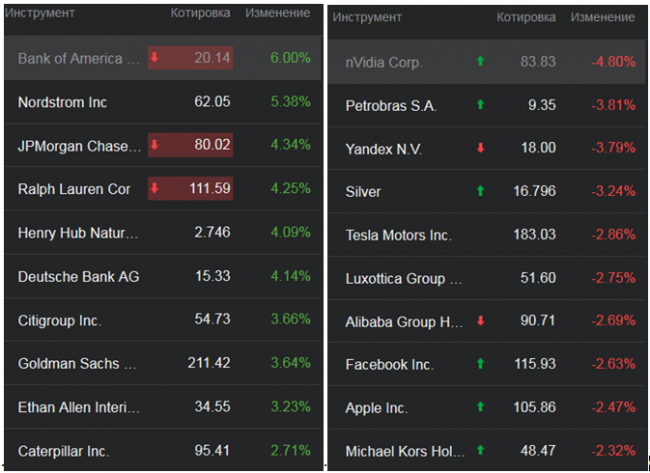The image size is (650, 473).
Task: Open Deutsche Bank AG instrument
Action: (x=73, y=276)
